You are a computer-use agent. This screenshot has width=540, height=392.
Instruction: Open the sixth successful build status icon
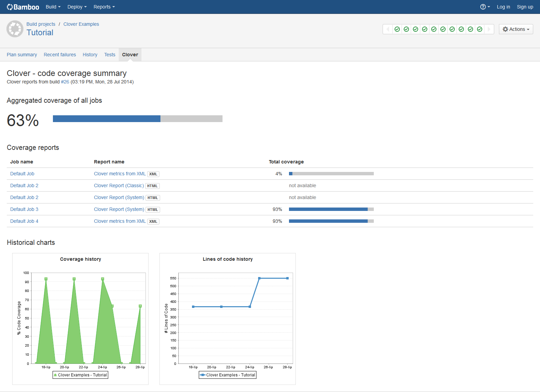tap(443, 29)
